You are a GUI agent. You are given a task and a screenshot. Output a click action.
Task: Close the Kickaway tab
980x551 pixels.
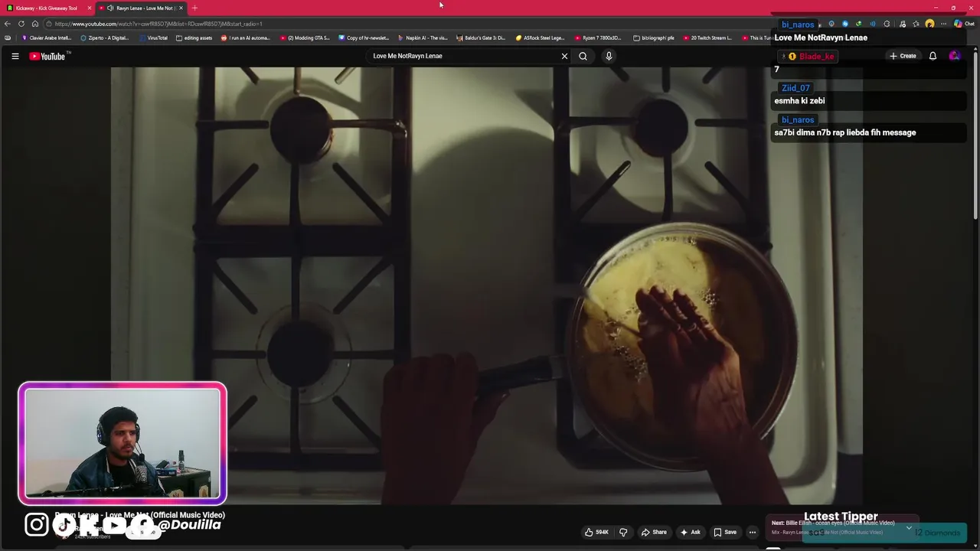point(90,8)
